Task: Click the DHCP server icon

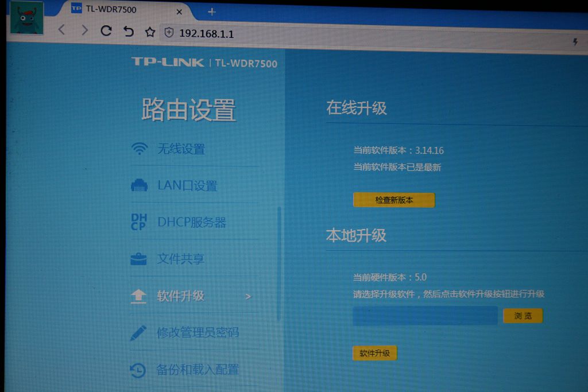Action: pyautogui.click(x=139, y=222)
